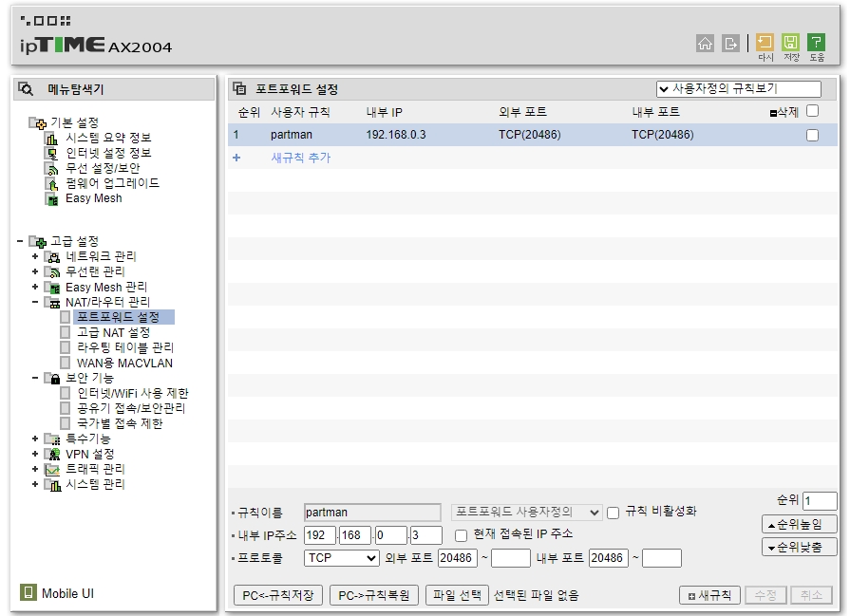Click the 순위 number input field

820,500
